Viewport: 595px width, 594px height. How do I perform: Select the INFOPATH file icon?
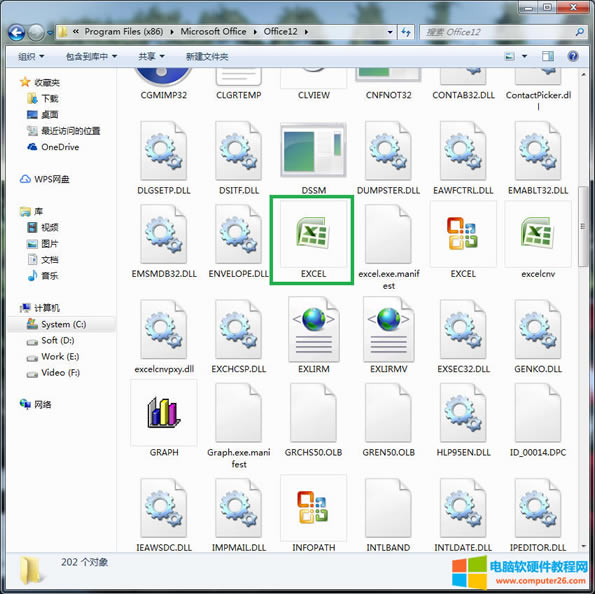pyautogui.click(x=313, y=514)
